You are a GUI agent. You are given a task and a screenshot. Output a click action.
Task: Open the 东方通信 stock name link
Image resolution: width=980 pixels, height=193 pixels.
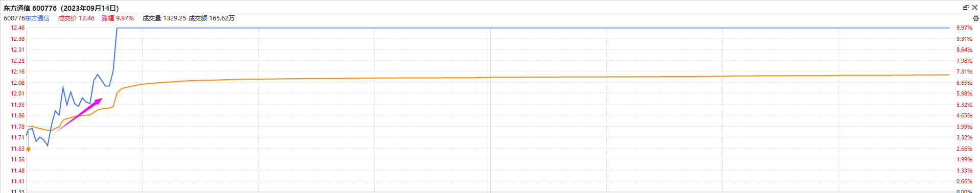(37, 18)
